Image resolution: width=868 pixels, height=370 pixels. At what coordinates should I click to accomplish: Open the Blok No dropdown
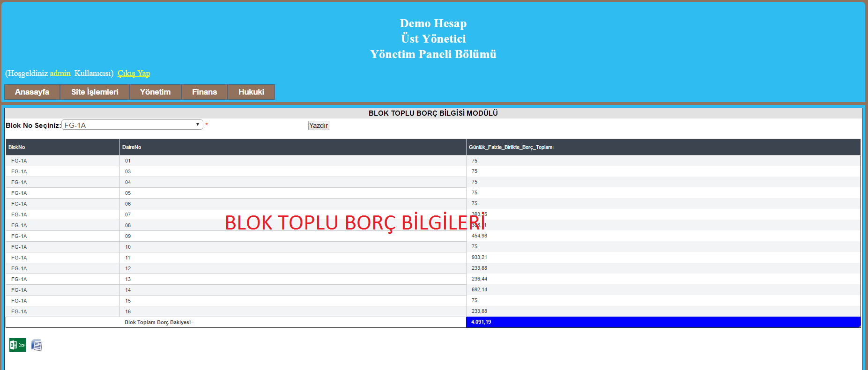click(132, 125)
